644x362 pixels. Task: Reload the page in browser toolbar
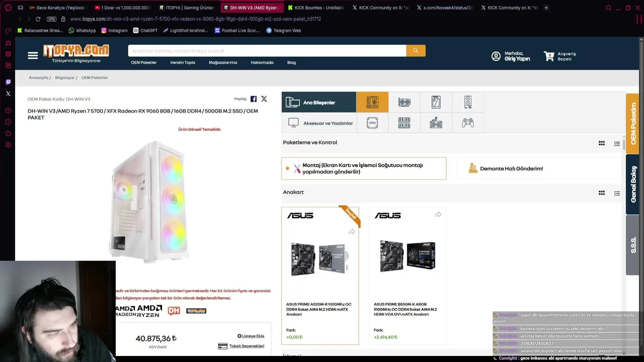38,19
